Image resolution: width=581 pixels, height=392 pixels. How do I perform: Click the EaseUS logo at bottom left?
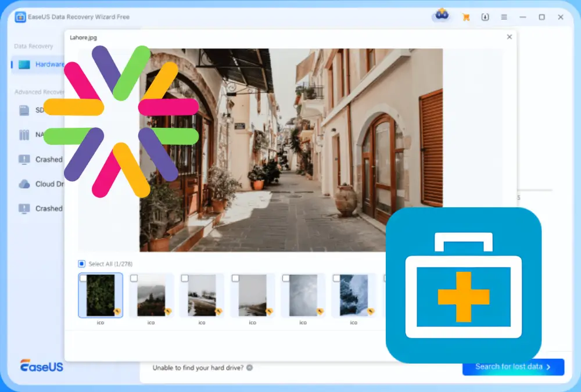pyautogui.click(x=41, y=366)
